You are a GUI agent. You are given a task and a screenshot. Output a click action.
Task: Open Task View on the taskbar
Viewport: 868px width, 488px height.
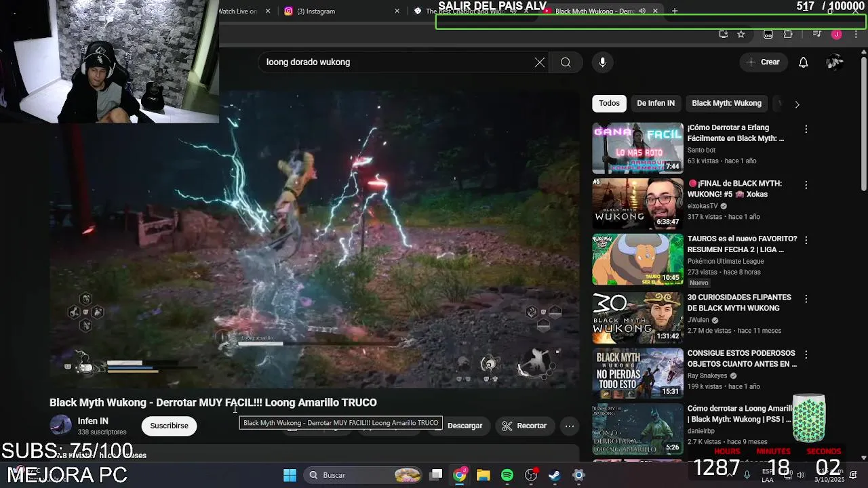coord(436,475)
